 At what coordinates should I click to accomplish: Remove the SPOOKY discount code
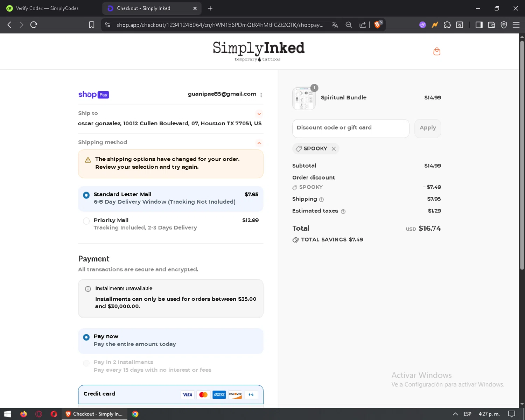click(334, 149)
